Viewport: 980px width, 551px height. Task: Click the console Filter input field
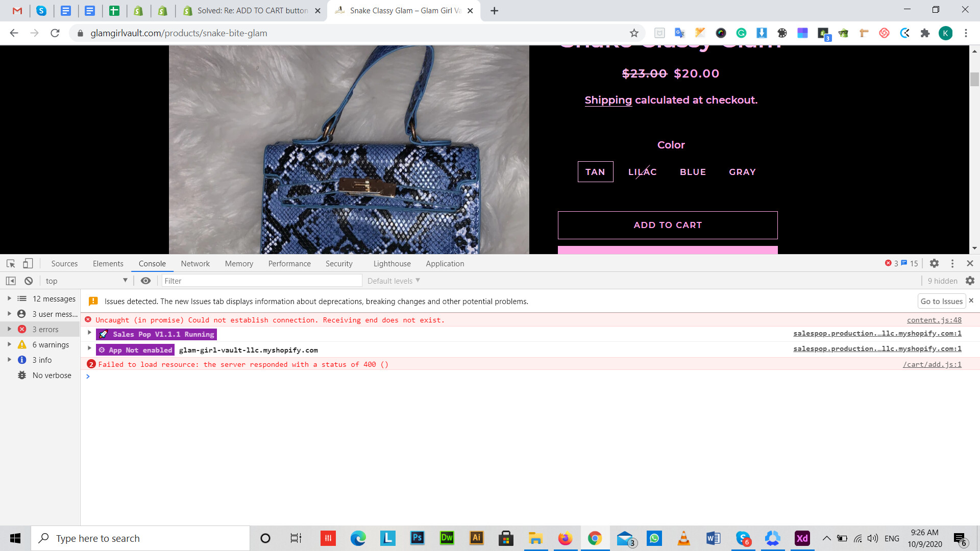pyautogui.click(x=261, y=281)
